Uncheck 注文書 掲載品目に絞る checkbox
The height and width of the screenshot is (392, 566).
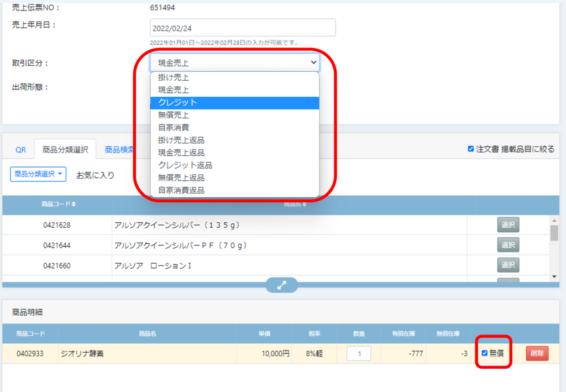(471, 149)
